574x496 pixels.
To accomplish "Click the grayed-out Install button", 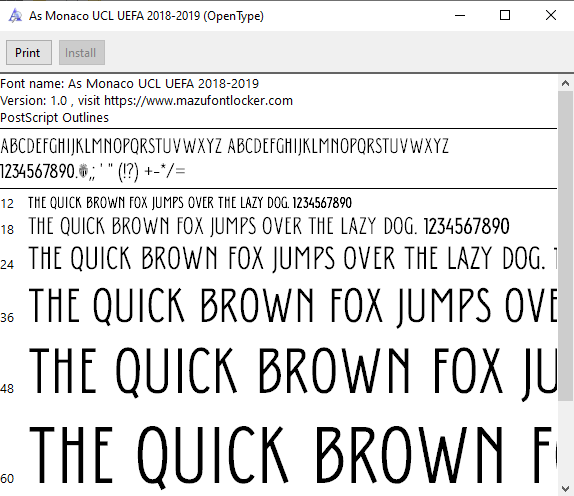I will point(82,53).
